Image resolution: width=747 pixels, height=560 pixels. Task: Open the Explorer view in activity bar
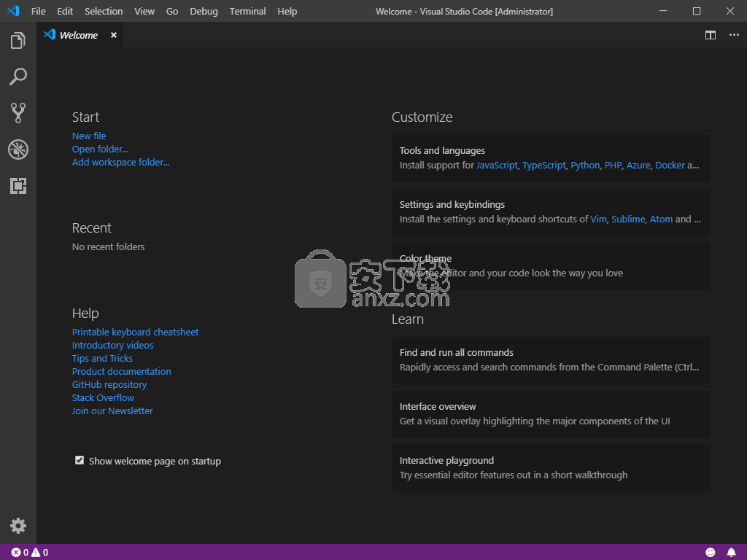18,41
